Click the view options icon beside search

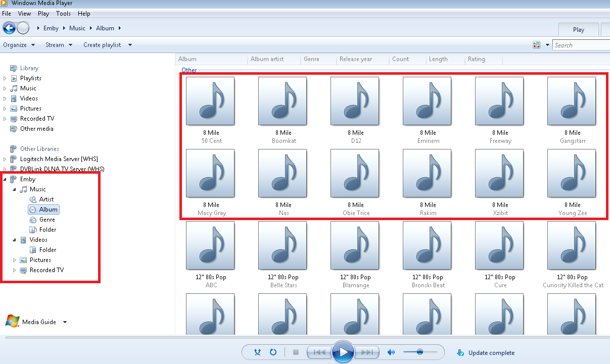click(537, 45)
